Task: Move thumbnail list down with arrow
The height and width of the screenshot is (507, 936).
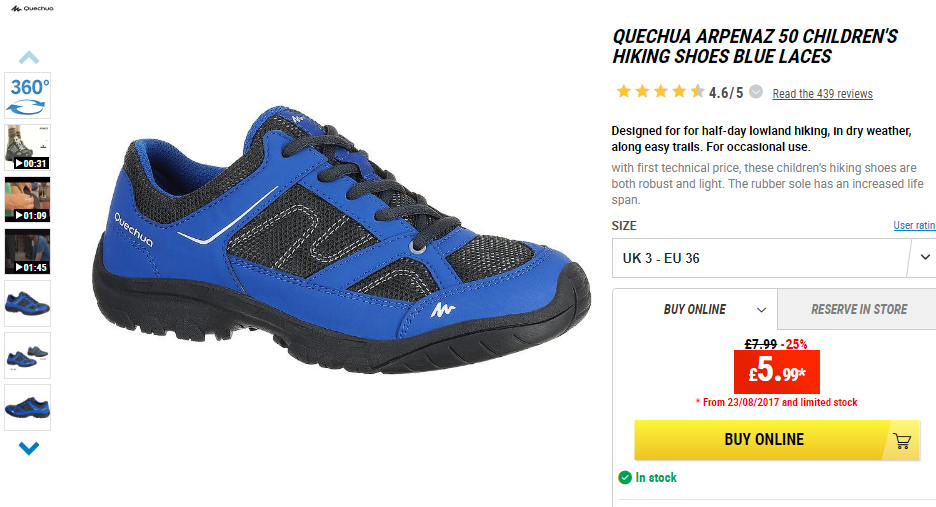Action: 29,448
